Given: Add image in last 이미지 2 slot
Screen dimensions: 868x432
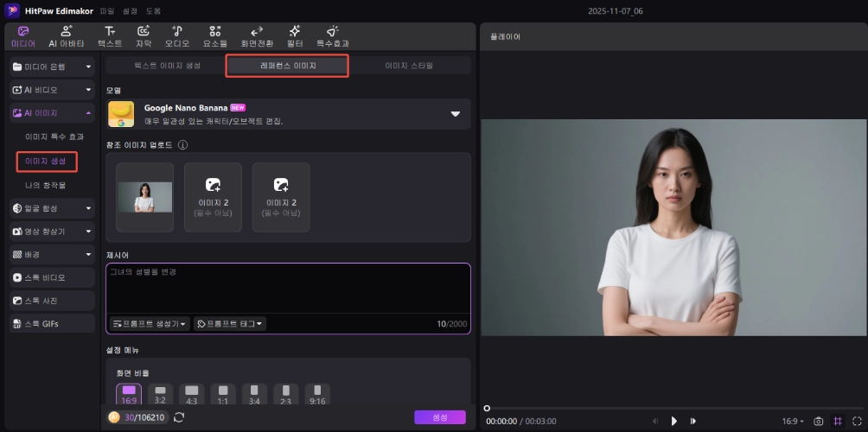Looking at the screenshot, I should click(x=281, y=198).
